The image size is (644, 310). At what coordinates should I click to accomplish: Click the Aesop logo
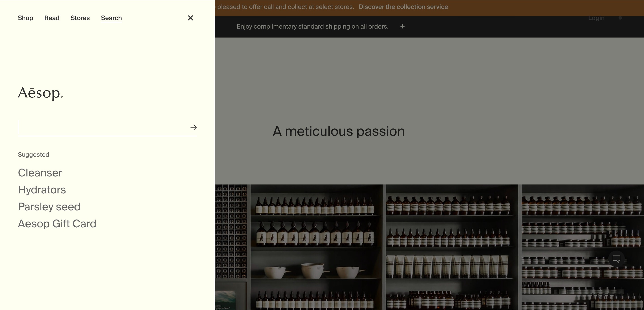[x=40, y=93]
